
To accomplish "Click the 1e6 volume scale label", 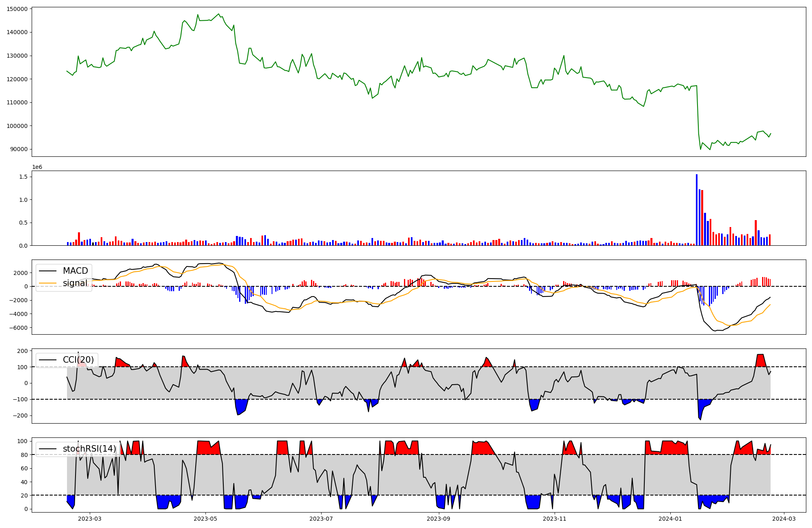I will coord(37,167).
